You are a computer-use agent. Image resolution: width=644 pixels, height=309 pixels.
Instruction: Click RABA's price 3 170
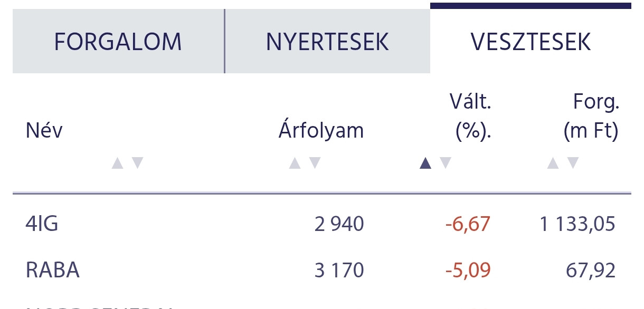339,270
